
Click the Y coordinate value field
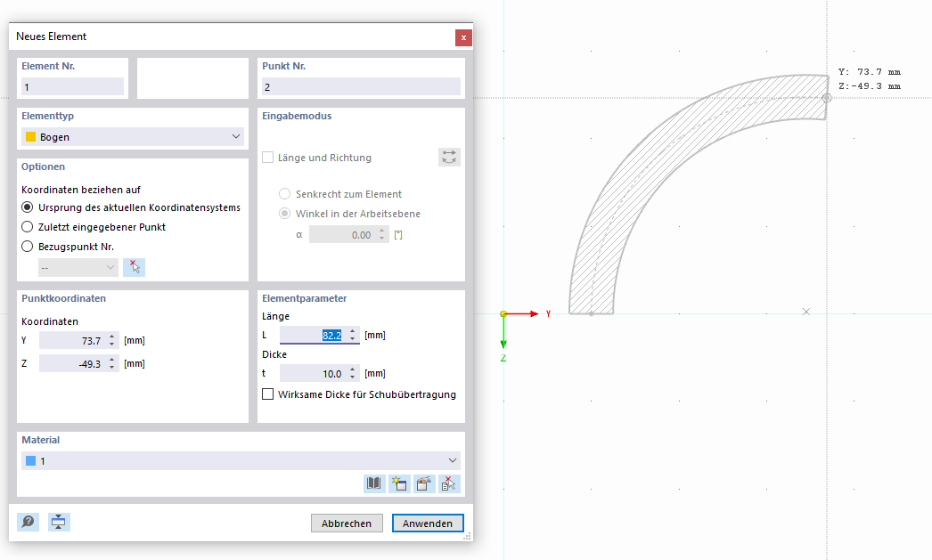pyautogui.click(x=73, y=340)
